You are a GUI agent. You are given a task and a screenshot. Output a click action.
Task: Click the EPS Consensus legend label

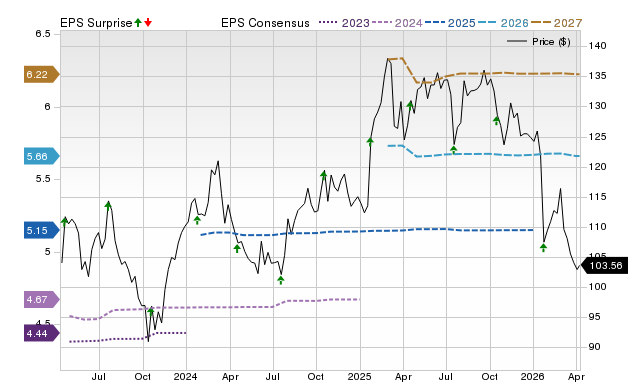pos(265,23)
